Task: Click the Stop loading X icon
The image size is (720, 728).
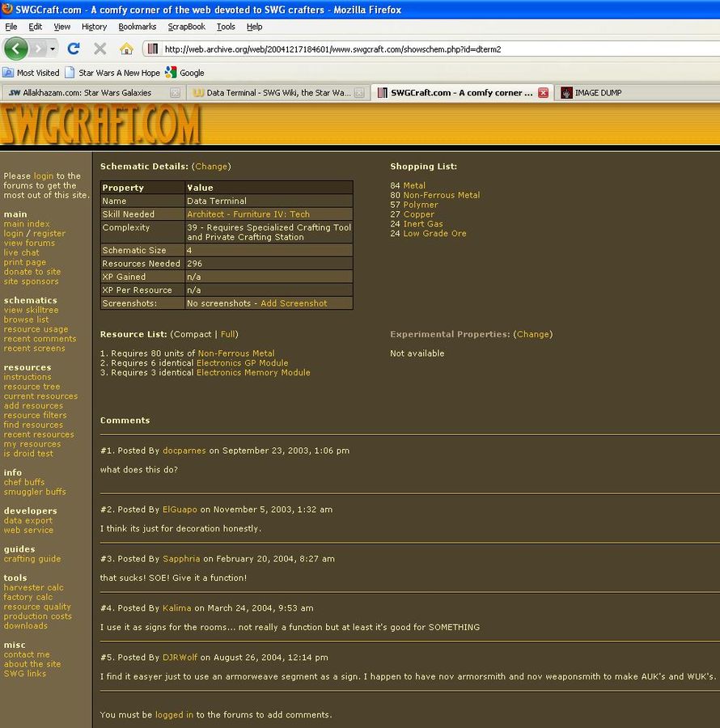Action: tap(100, 49)
